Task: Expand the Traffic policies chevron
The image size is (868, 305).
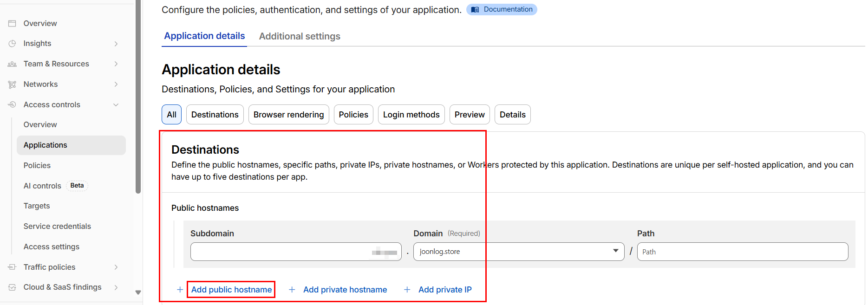Action: click(x=116, y=267)
